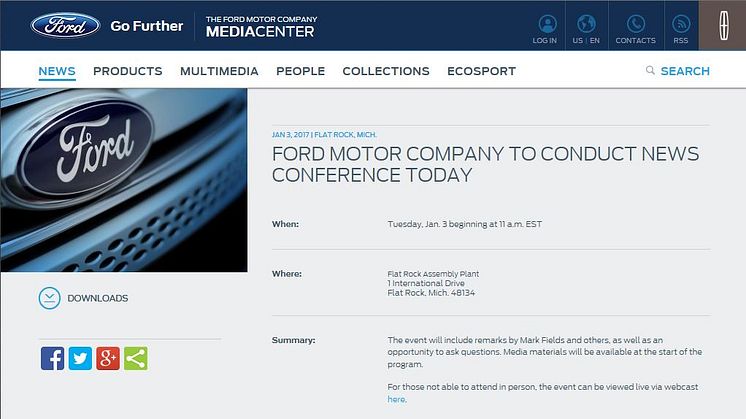Click the Downloads arrow icon
746x419 pixels.
[x=49, y=298]
